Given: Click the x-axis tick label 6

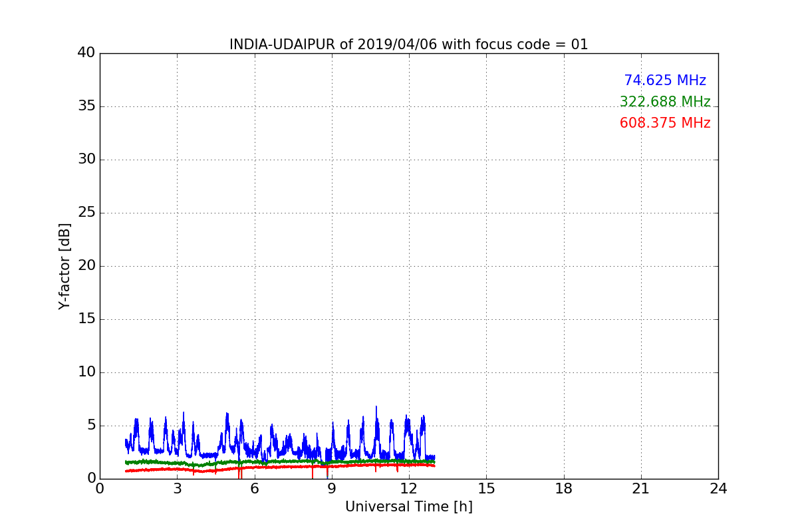Looking at the screenshot, I should (x=254, y=488).
